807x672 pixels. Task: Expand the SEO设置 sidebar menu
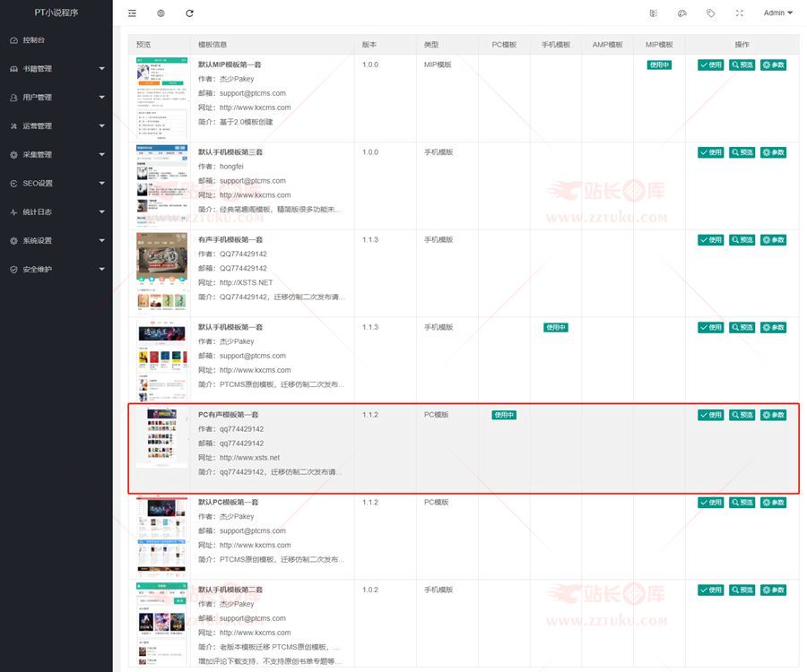click(x=56, y=184)
